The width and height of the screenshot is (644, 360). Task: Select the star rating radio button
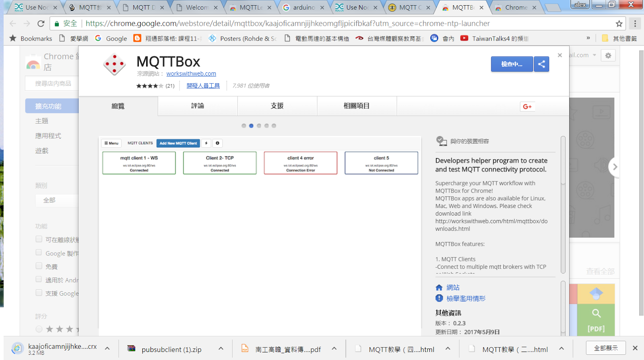(39, 329)
